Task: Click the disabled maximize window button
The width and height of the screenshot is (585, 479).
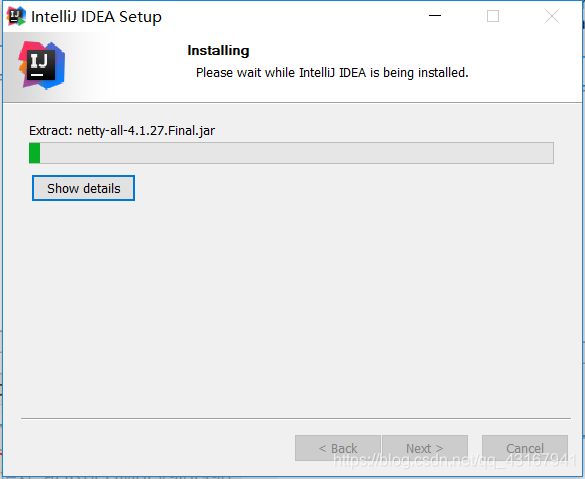Action: [x=493, y=16]
